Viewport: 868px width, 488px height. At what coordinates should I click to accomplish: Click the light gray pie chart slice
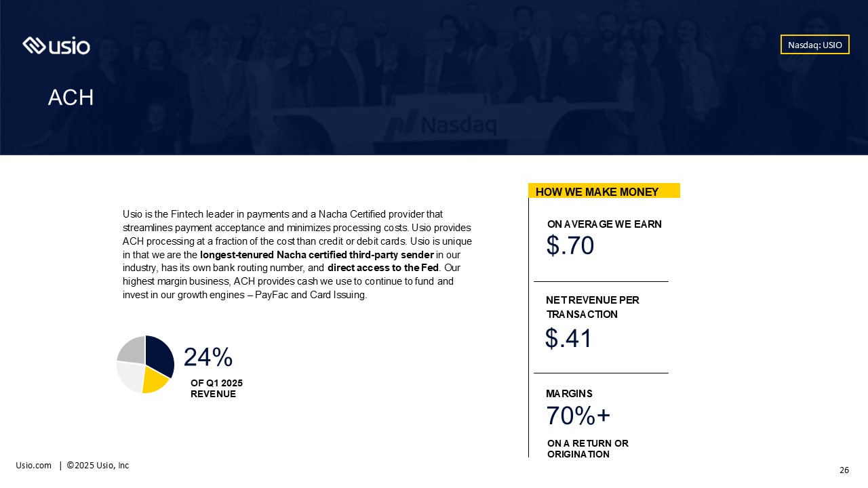coord(130,377)
